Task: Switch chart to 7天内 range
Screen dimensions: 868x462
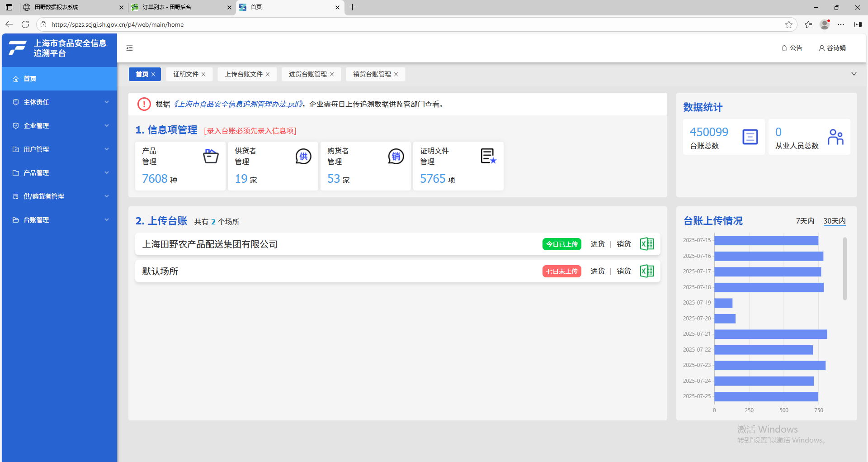Action: (x=805, y=221)
